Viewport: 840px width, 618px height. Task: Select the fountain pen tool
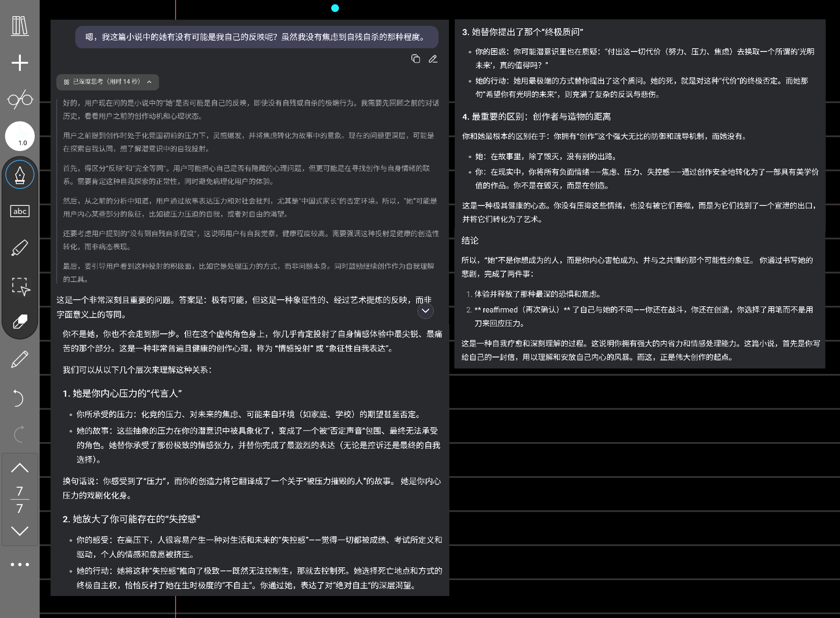click(x=20, y=175)
